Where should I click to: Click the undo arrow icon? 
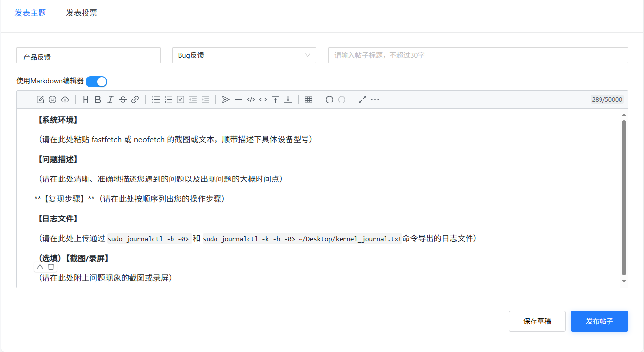pos(329,100)
